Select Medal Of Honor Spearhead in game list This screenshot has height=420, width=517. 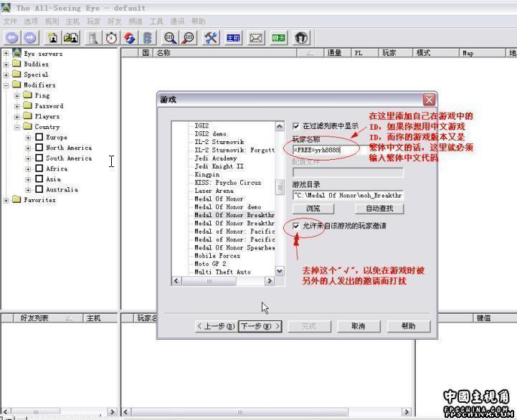[x=234, y=247]
